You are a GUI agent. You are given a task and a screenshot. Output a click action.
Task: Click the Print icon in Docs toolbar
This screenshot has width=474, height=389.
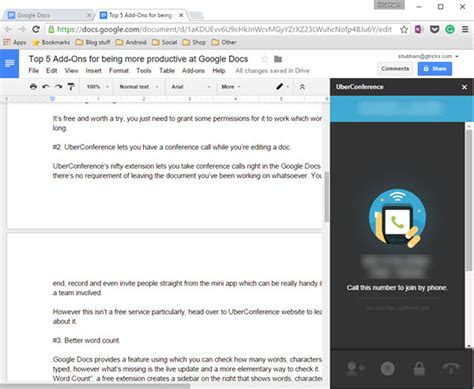(33, 87)
